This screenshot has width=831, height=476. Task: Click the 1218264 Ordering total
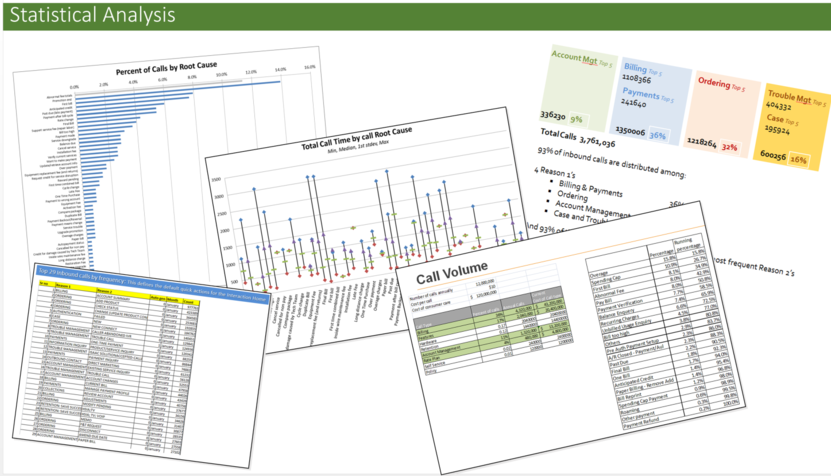[702, 143]
